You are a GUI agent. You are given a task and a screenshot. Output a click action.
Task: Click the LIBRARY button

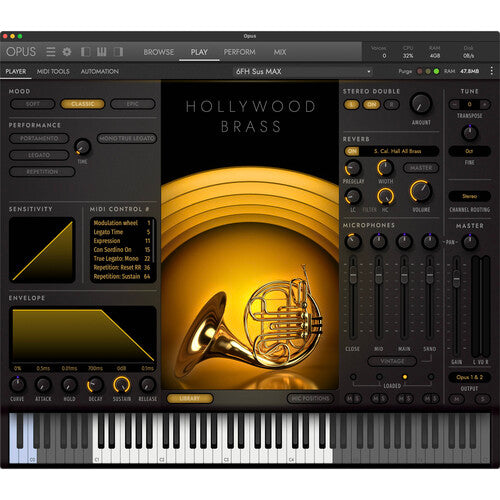click(x=190, y=398)
